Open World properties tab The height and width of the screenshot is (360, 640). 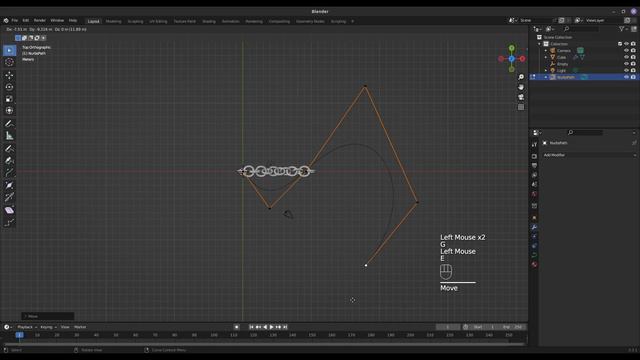tap(534, 194)
